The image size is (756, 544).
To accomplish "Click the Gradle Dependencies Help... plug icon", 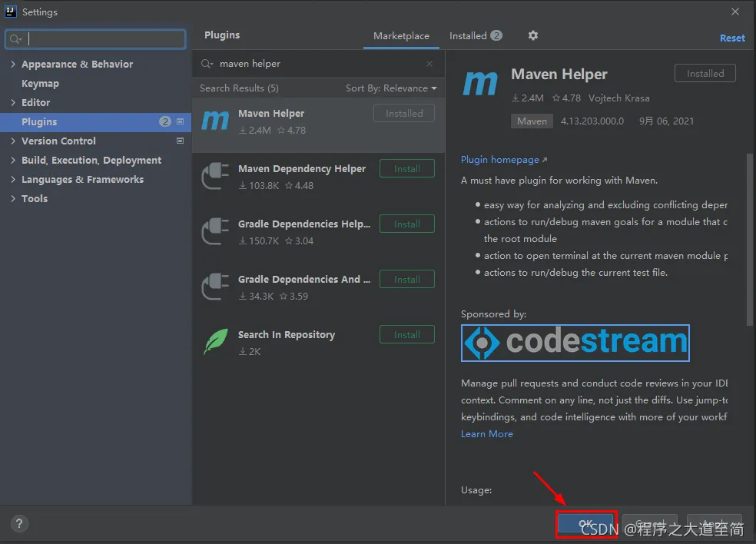I will tap(215, 231).
